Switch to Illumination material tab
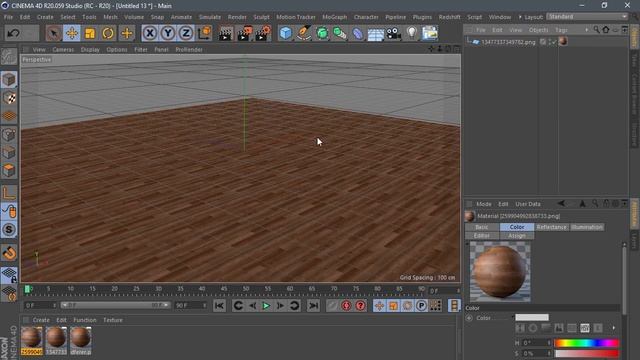 [x=587, y=227]
